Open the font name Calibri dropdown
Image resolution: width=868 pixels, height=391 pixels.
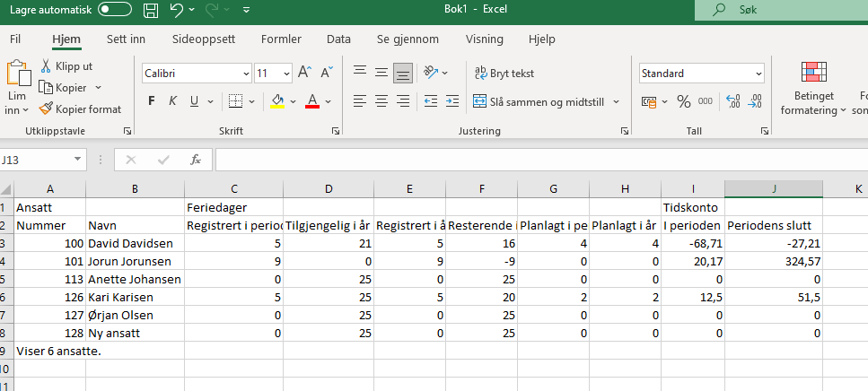tap(246, 74)
